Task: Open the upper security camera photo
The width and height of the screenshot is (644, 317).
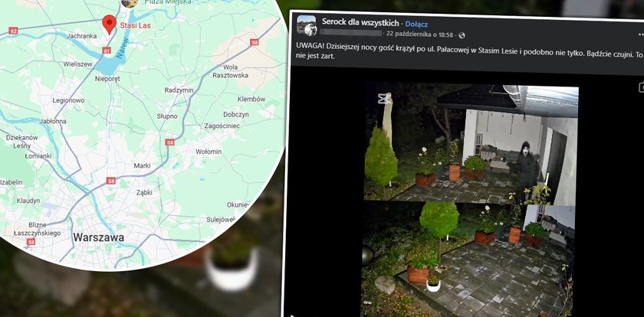Action: [471, 143]
